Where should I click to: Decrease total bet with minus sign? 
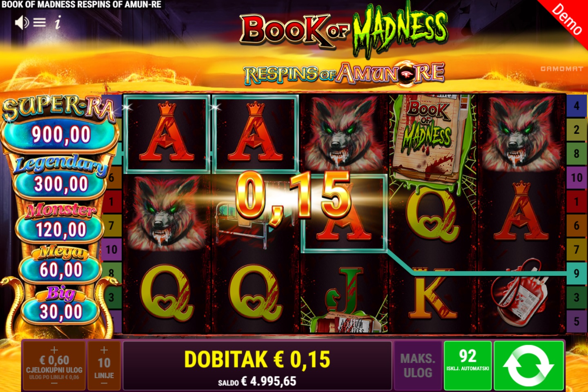(x=54, y=383)
